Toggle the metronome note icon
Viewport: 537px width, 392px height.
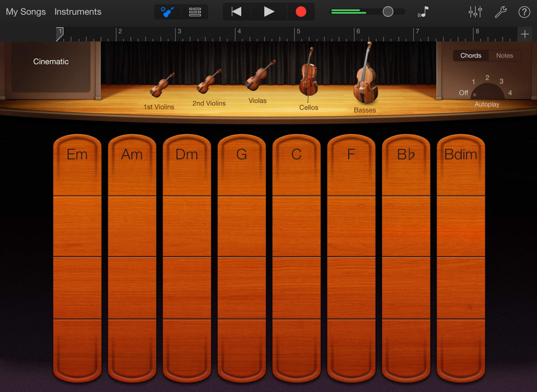pos(423,12)
